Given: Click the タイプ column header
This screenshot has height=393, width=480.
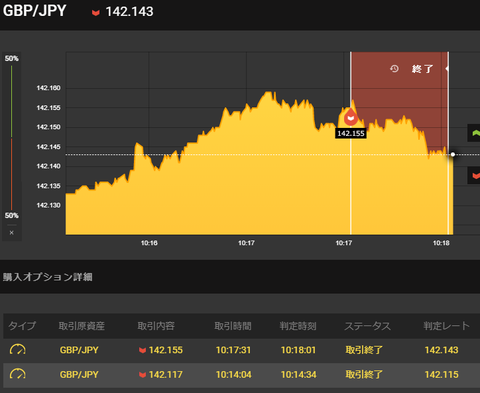Looking at the screenshot, I should point(22,326).
